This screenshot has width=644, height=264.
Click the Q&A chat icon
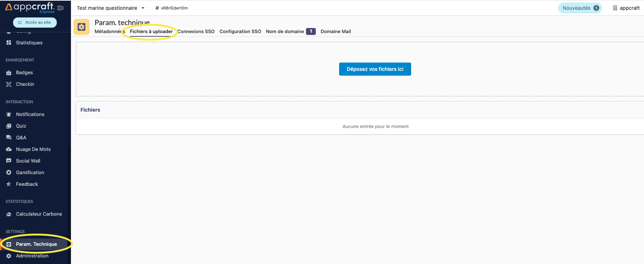tap(9, 137)
